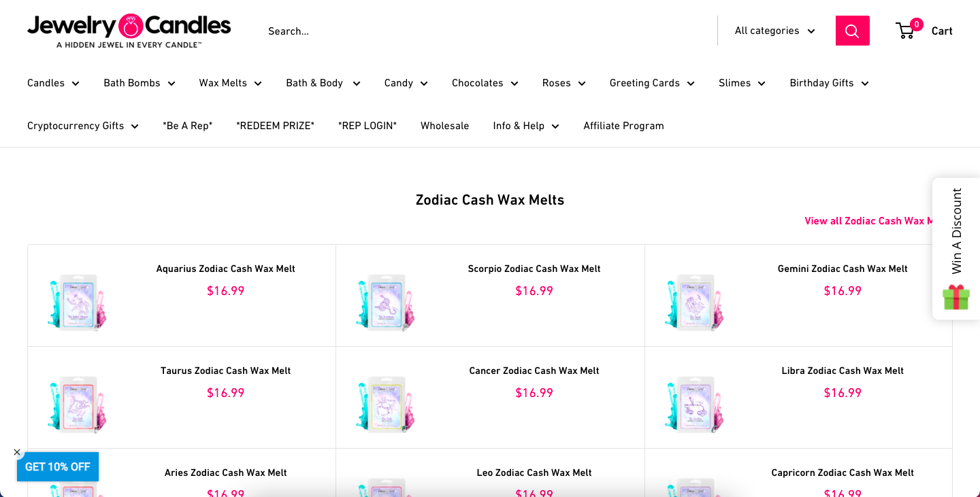Open the Wax Melts dropdown menu
The image size is (980, 497).
(x=230, y=82)
